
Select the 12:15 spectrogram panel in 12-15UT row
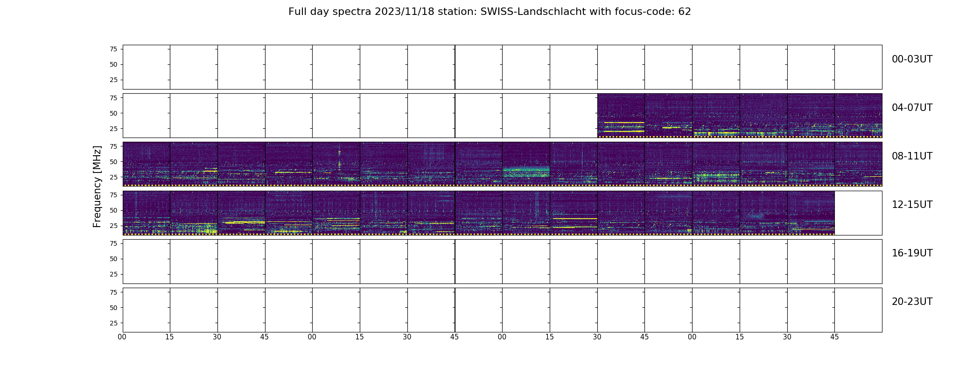(194, 213)
